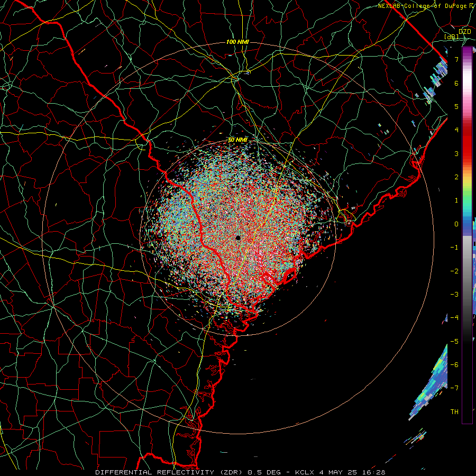This screenshot has height=476, width=476.
Task: Click the "6" value on the color scale
Action: coord(456,83)
